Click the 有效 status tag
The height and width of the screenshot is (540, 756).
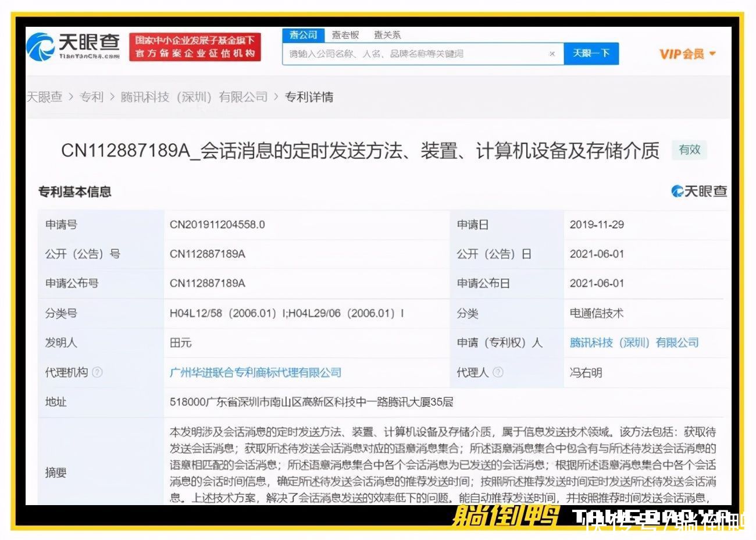[690, 150]
